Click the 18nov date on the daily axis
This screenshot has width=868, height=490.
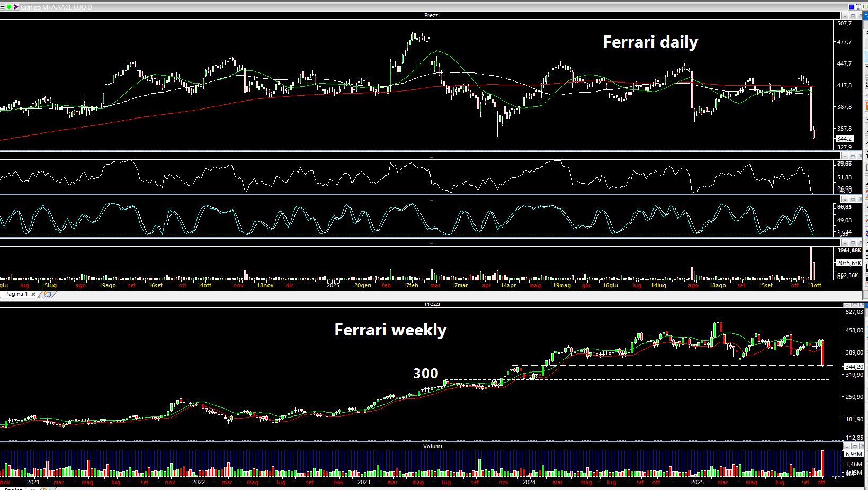(x=265, y=286)
